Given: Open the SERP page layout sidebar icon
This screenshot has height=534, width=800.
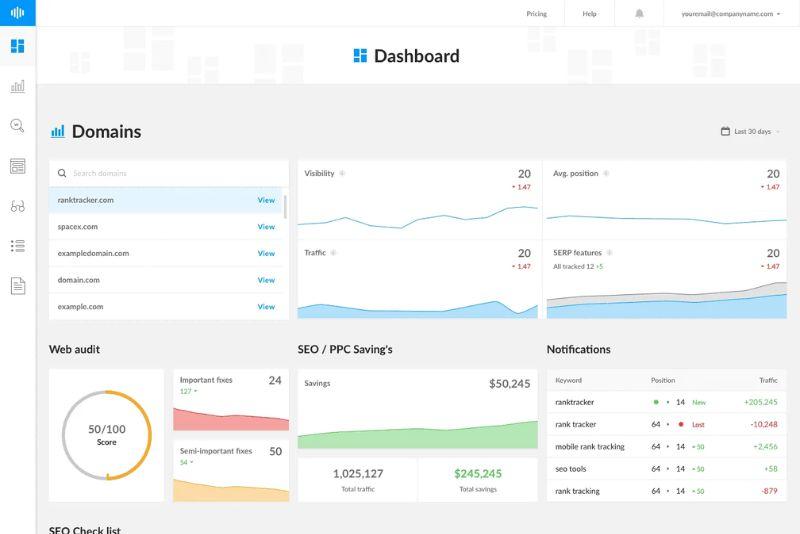Looking at the screenshot, I should tap(17, 166).
